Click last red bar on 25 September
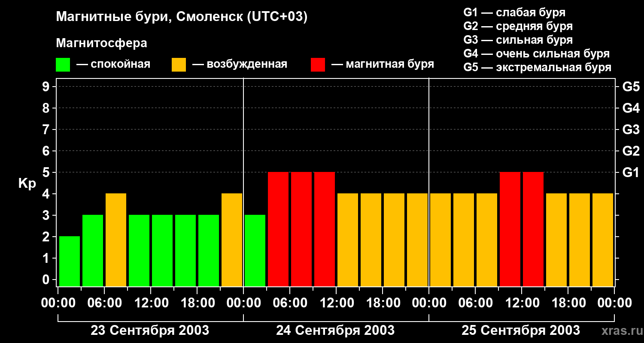This screenshot has width=644, height=343. click(533, 229)
